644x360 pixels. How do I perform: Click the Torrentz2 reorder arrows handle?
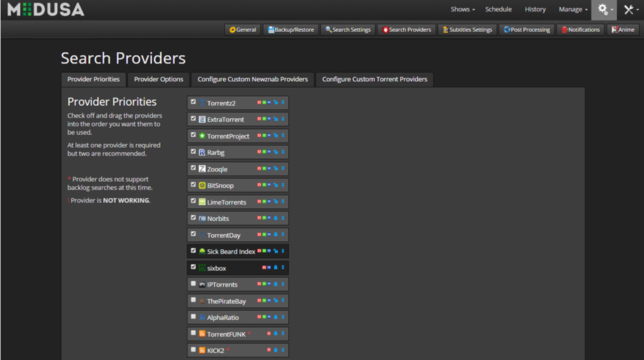click(x=283, y=102)
